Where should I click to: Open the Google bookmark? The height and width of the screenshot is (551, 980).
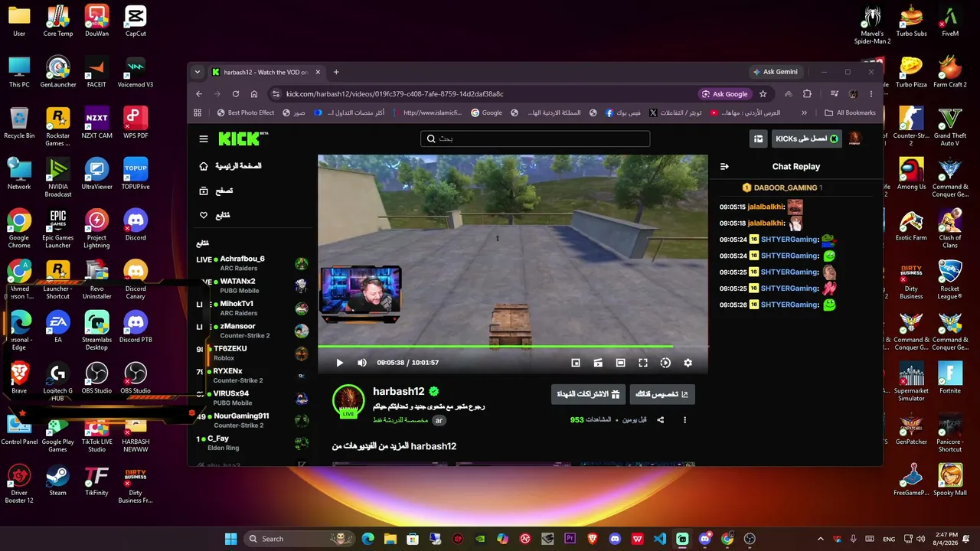point(486,112)
